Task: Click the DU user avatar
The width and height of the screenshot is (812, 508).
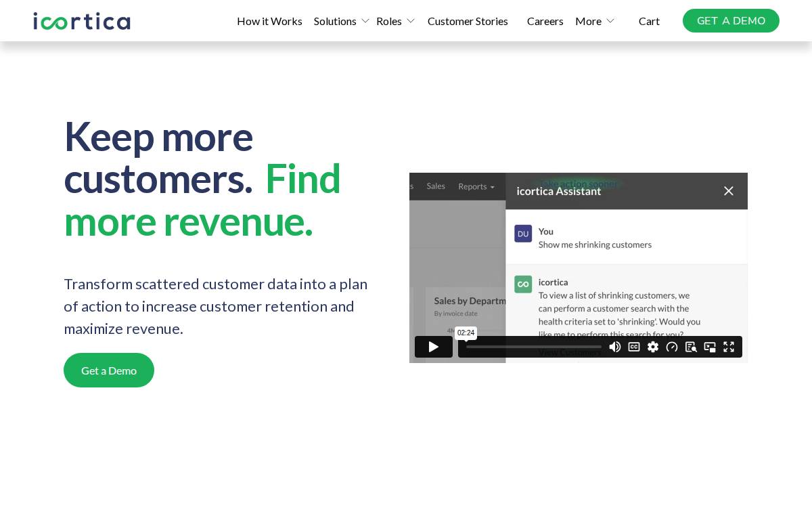Action: [x=523, y=234]
